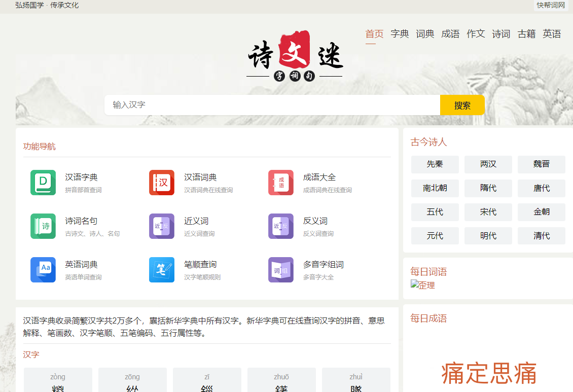The height and width of the screenshot is (392, 573).
Task: Click the 英语单词查询 subtitle
Action: pos(83,277)
